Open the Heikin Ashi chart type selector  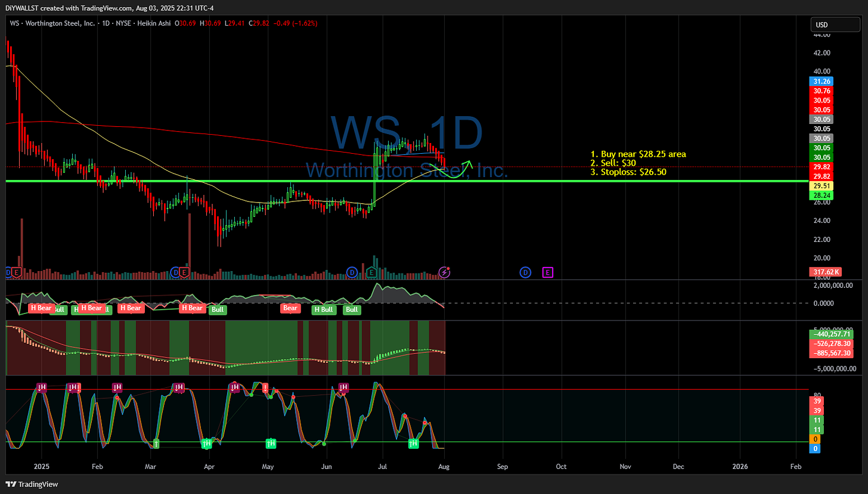pos(154,24)
